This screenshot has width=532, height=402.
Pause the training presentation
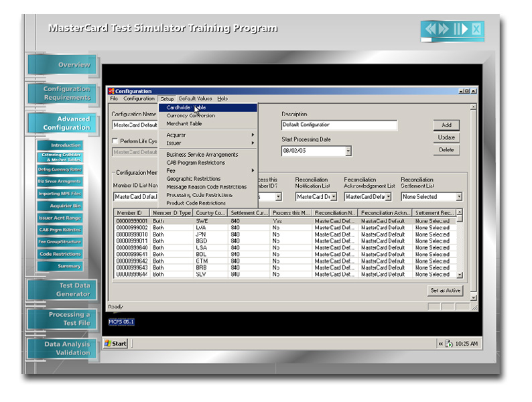(456, 29)
